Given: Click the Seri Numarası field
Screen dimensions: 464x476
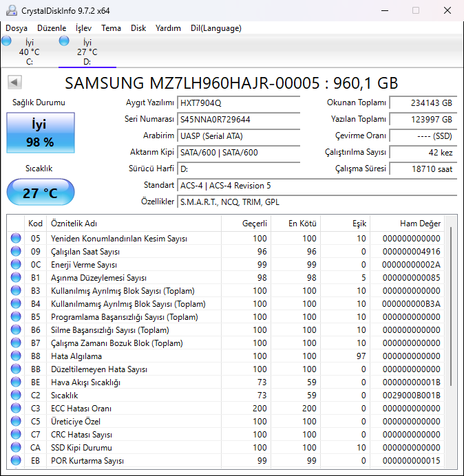Looking at the screenshot, I should coord(238,119).
